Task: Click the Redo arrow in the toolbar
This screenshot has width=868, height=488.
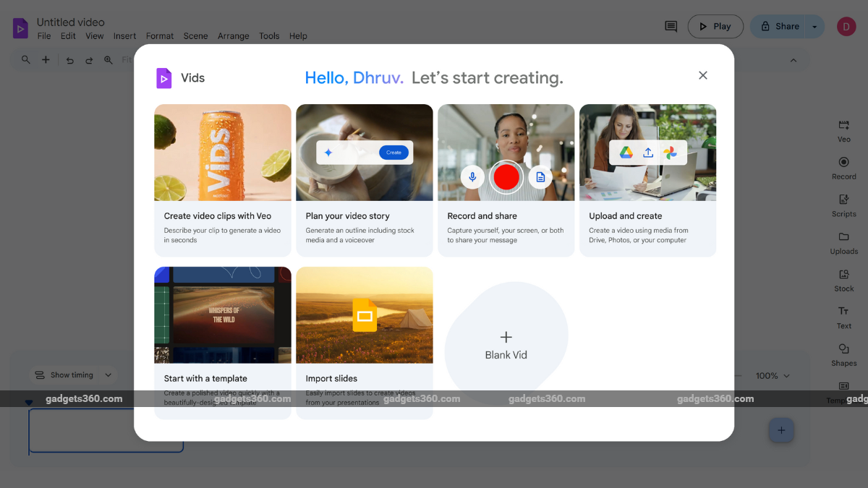Action: (x=89, y=61)
